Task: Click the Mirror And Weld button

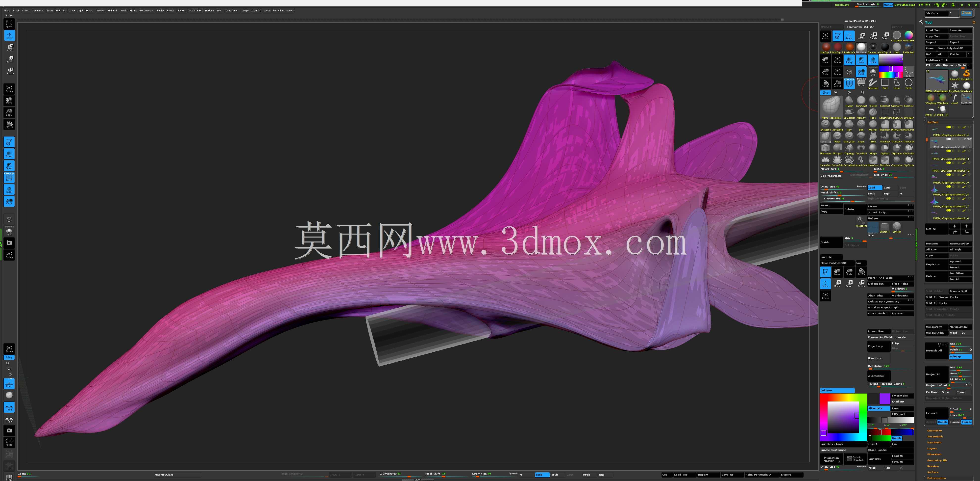Action: (x=891, y=278)
